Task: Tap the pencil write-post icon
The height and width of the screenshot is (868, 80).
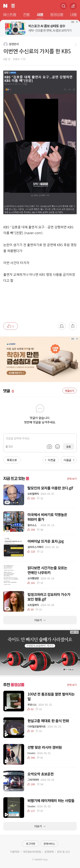Action: (73, 6)
